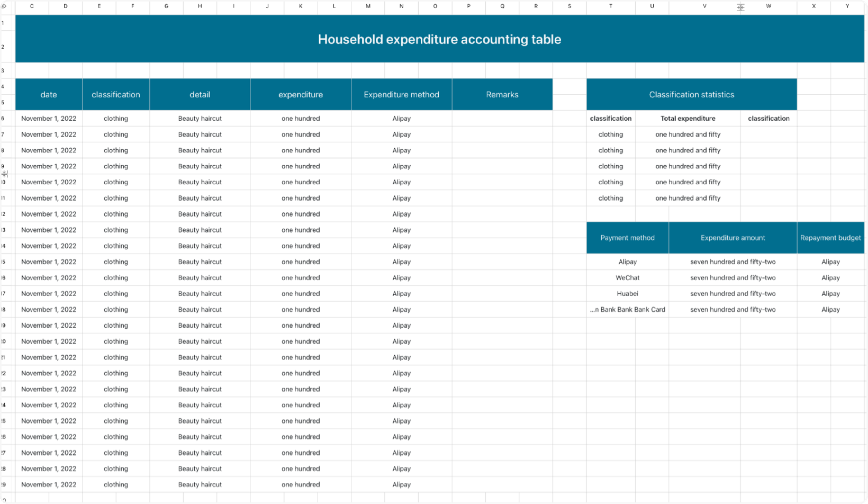Select 'Alipay' cell under Payment method heading
Screen dimensions: 868x504
tap(628, 262)
